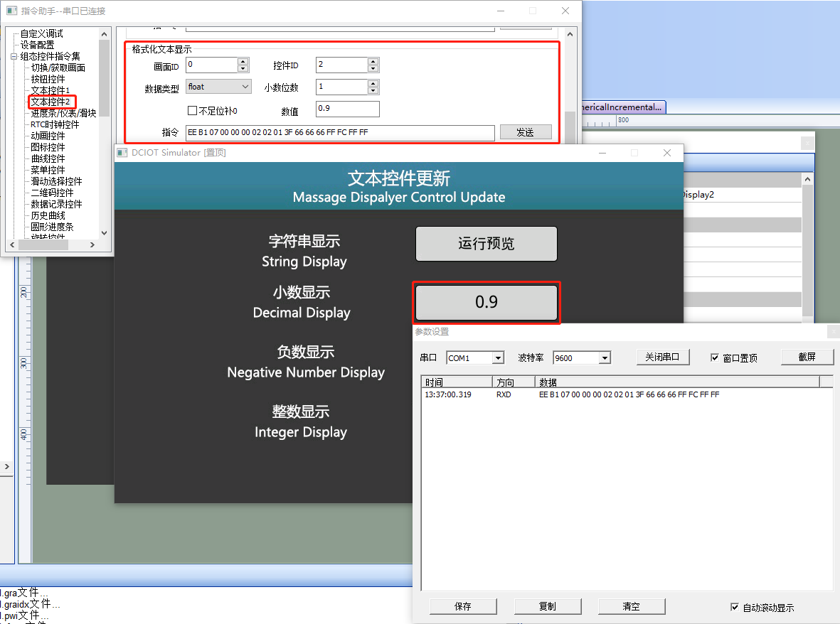Decrease 小数位数 with down spinner
The height and width of the screenshot is (624, 840).
[373, 90]
